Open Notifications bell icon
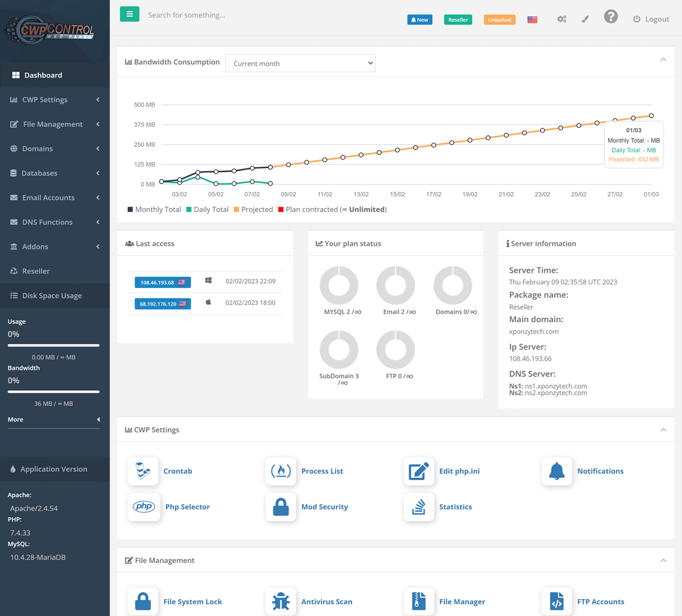Viewport: 682px width, 616px height. [557, 471]
